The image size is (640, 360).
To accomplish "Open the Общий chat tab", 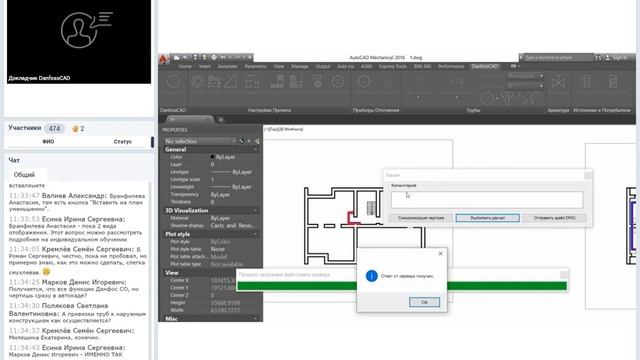I will (x=24, y=175).
